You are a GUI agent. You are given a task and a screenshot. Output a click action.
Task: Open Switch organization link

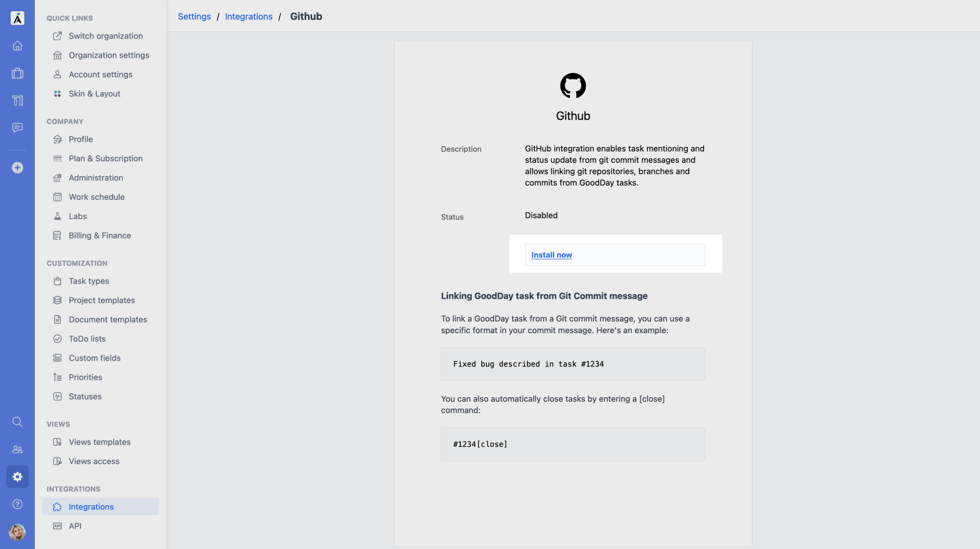tap(106, 36)
